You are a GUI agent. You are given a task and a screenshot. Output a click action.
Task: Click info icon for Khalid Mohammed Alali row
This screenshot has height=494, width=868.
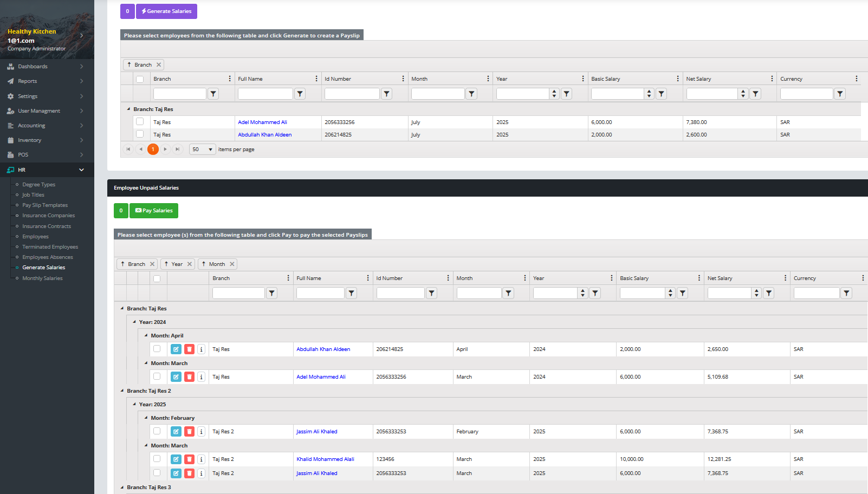tap(201, 459)
